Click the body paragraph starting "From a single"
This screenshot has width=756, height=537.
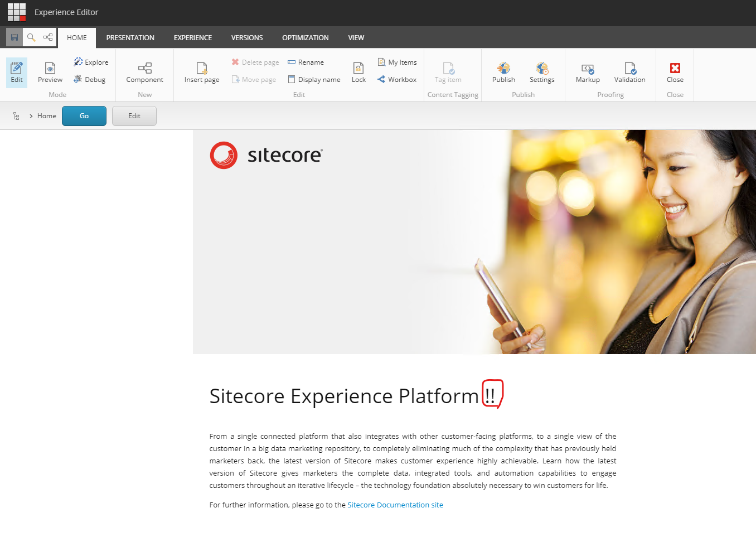tap(413, 461)
